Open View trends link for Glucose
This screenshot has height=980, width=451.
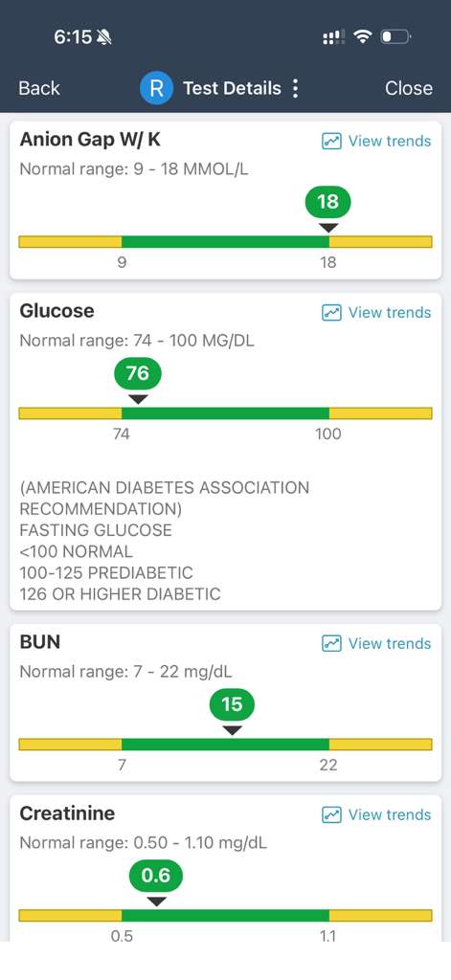tap(390, 313)
